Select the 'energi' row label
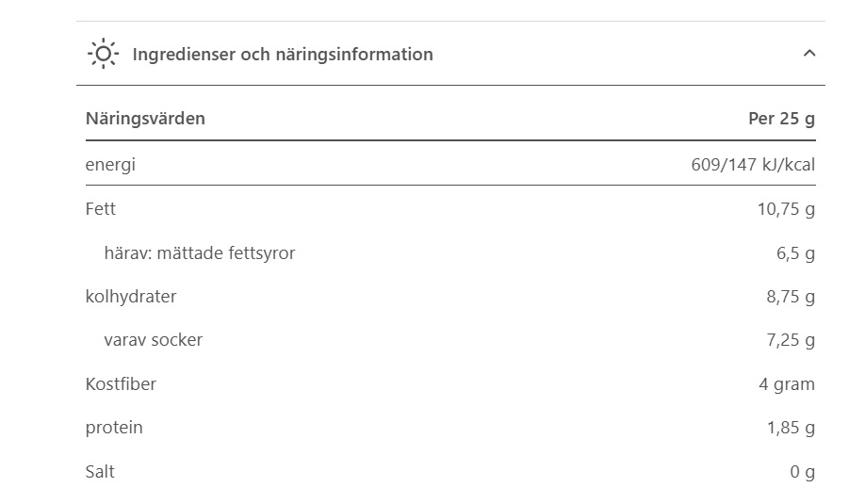Image resolution: width=849 pixels, height=504 pixels. [x=110, y=165]
